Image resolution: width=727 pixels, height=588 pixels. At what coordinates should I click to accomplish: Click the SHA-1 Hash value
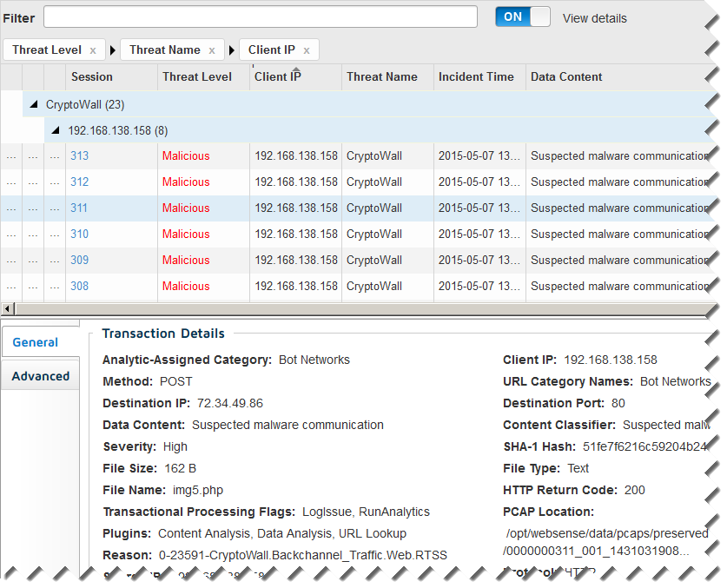point(644,446)
